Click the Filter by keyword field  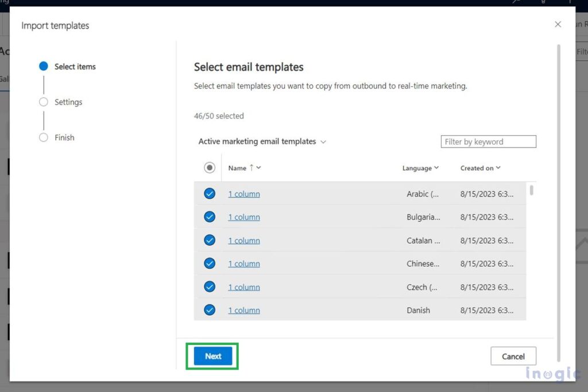(x=488, y=141)
